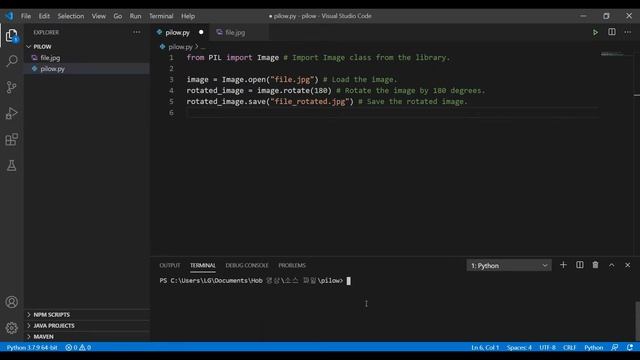Click the "file_rotated.jpg" string on line 5
Screen dimensions: 640x360
[x=310, y=101]
